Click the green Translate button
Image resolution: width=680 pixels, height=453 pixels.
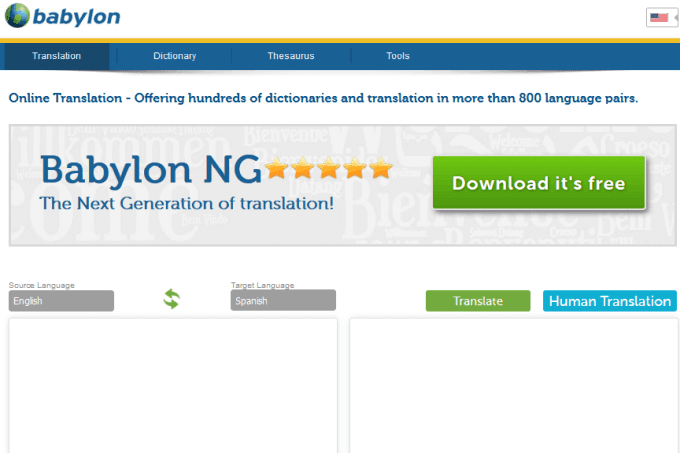pyautogui.click(x=478, y=301)
